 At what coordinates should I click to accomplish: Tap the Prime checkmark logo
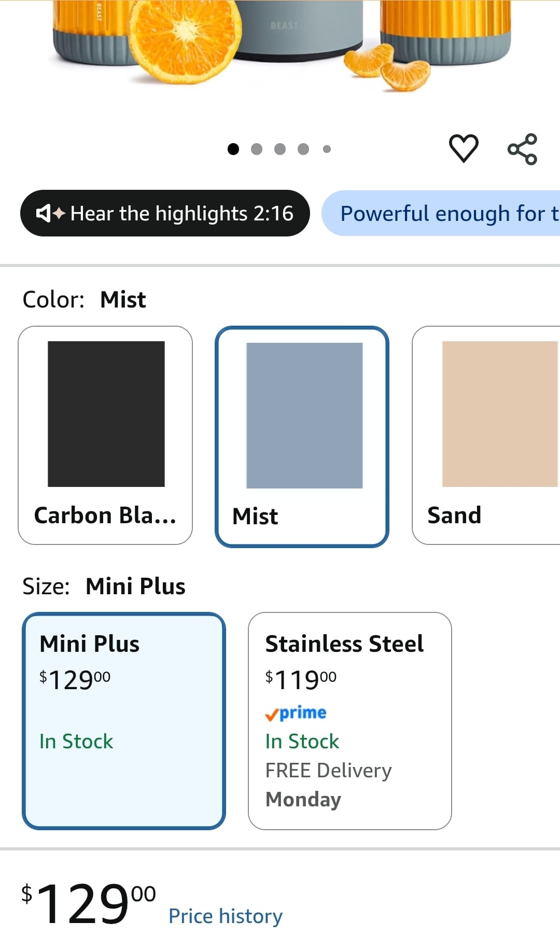point(296,713)
